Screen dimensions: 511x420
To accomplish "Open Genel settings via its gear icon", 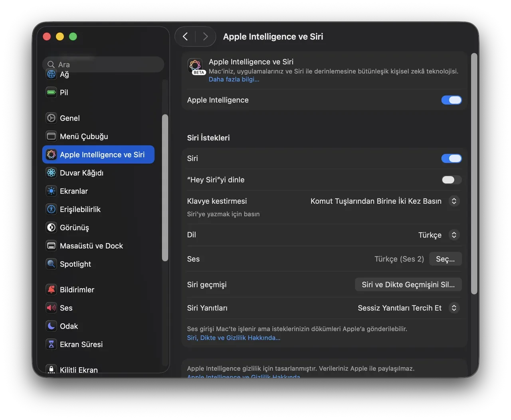I will pos(51,118).
